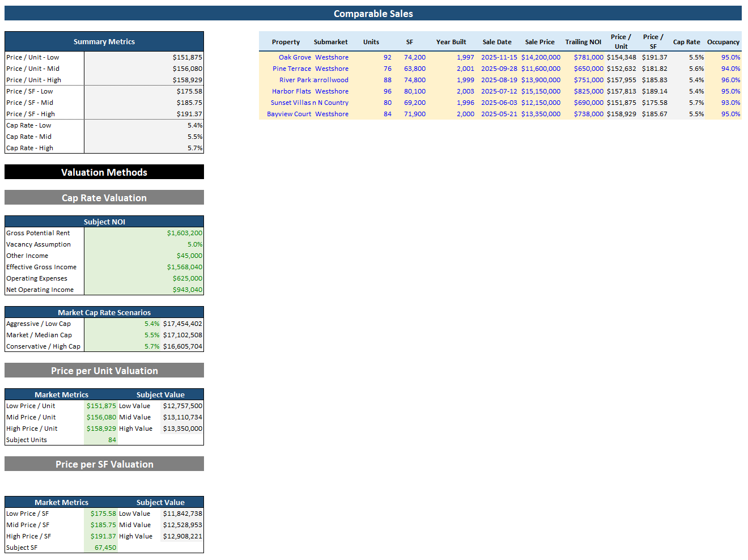Viewport: 748px width, 560px height.
Task: Click the Cap Rate Valuation banner
Action: 104,197
